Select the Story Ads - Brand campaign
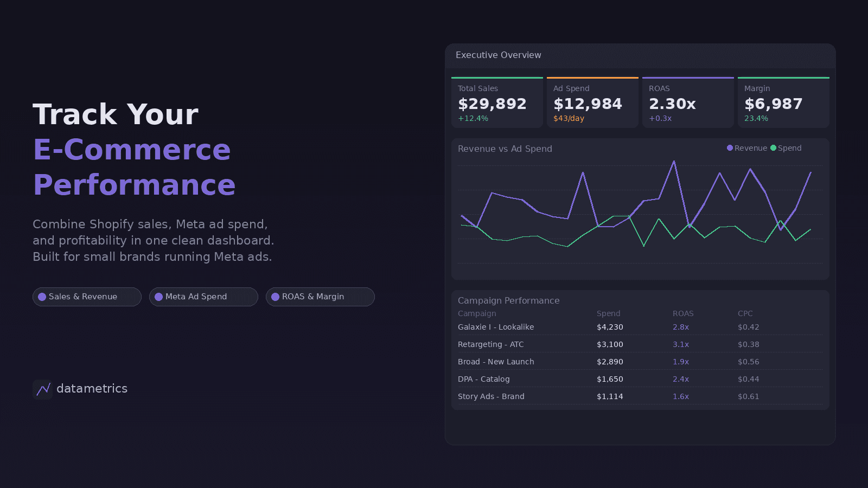 (491, 396)
